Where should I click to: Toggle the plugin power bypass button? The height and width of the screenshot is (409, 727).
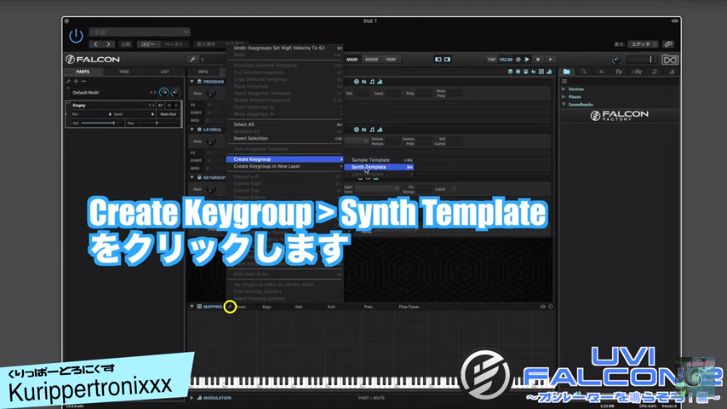[x=76, y=36]
